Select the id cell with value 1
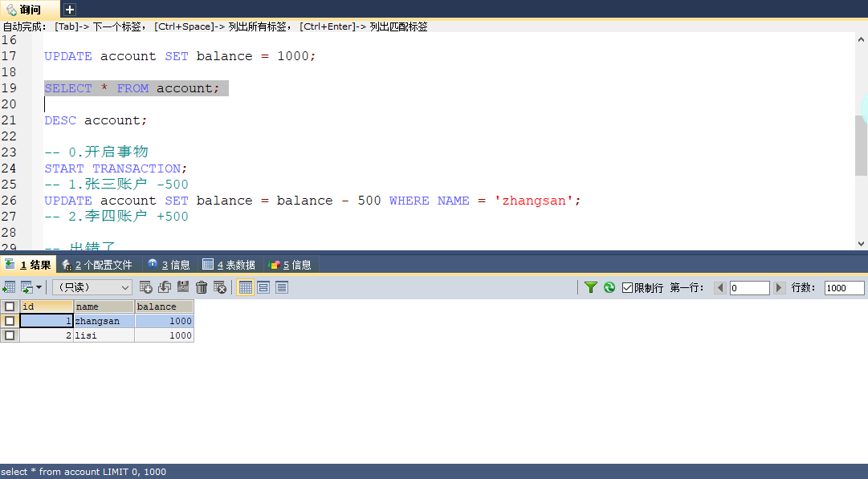Viewport: 868px width, 479px height. 47,321
